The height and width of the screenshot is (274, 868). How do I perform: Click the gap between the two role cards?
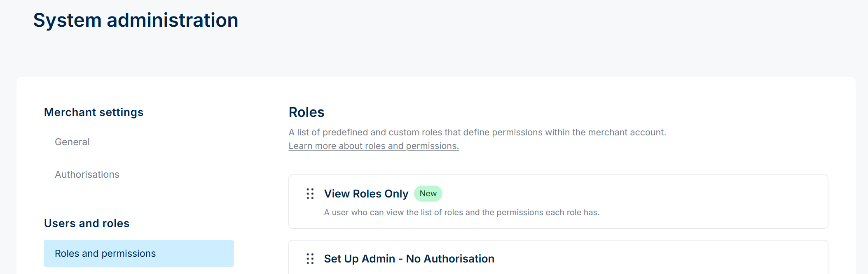coord(558,235)
